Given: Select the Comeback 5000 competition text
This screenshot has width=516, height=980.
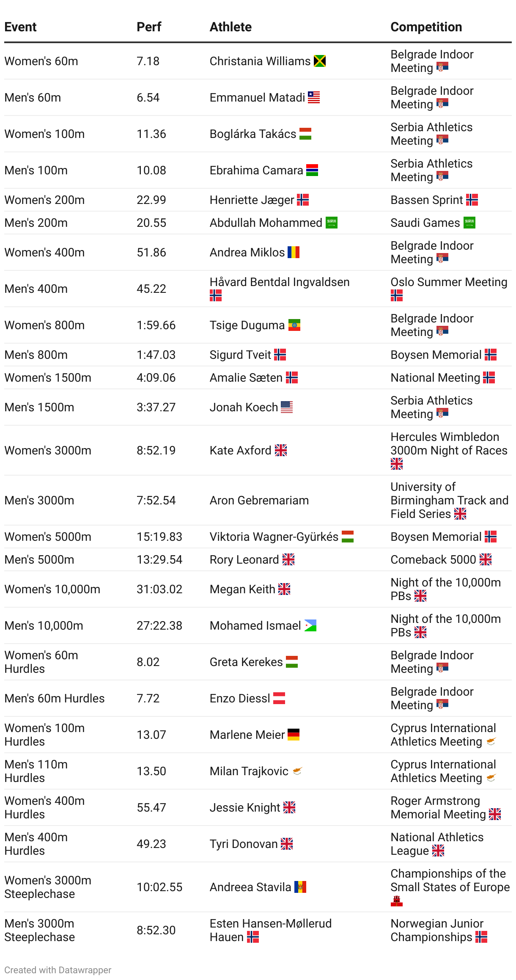Looking at the screenshot, I should point(434,559).
